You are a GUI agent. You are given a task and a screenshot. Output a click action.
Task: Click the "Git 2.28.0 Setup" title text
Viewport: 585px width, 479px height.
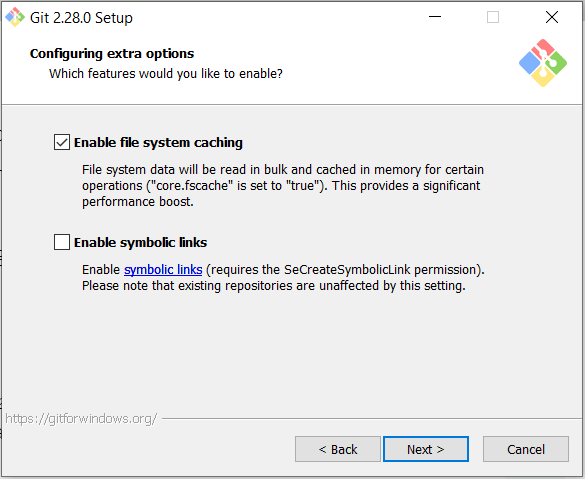[x=81, y=18]
